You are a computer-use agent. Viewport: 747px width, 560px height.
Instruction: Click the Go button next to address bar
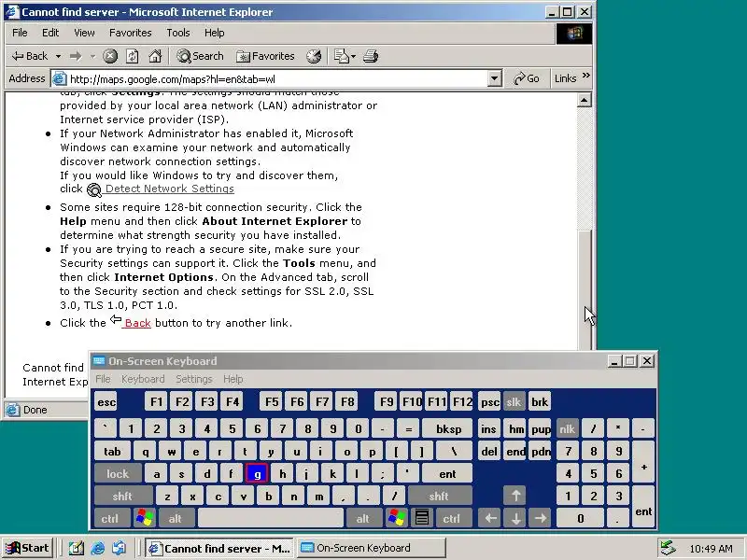tap(527, 78)
